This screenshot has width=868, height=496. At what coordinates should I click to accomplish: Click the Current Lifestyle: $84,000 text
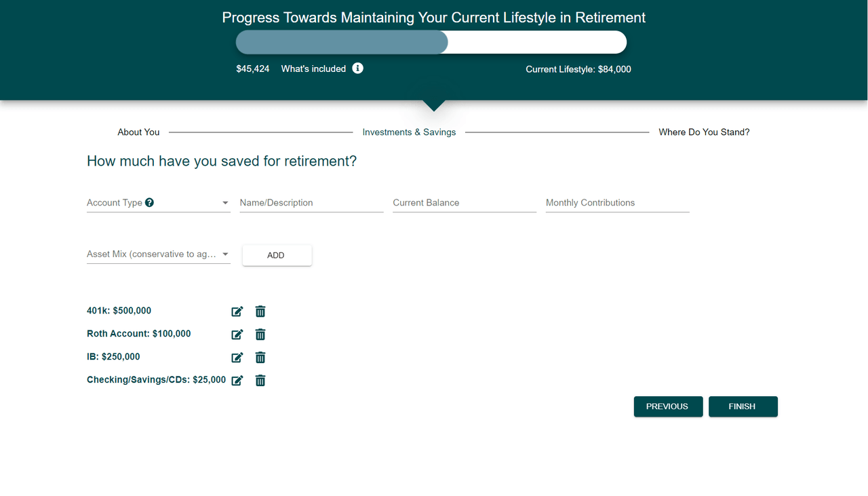[x=578, y=69]
